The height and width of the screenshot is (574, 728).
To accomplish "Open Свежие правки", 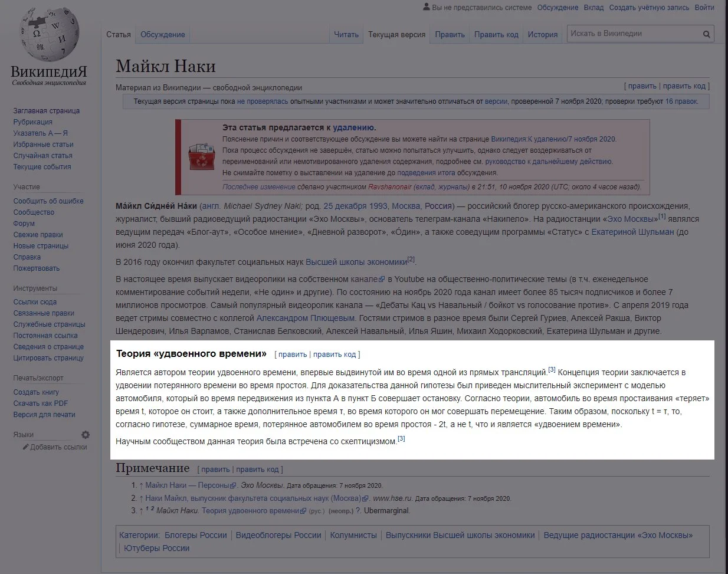I will [x=38, y=235].
